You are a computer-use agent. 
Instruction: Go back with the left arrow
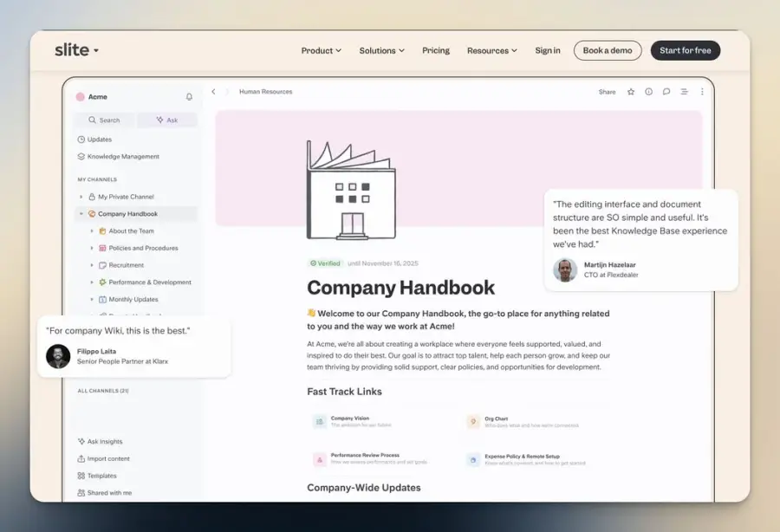click(213, 92)
